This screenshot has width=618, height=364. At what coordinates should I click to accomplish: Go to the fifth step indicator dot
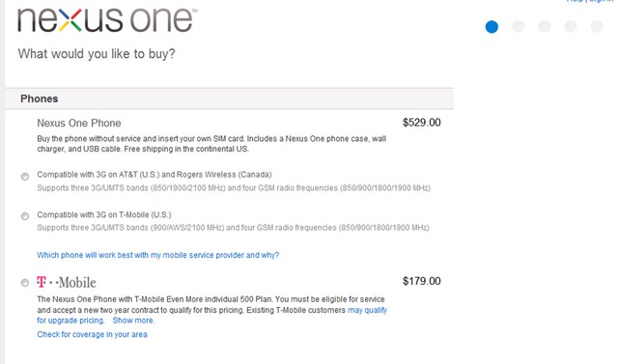tap(597, 26)
